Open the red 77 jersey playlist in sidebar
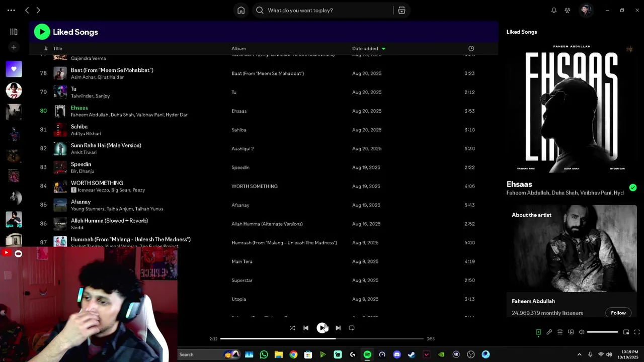 [x=14, y=90]
